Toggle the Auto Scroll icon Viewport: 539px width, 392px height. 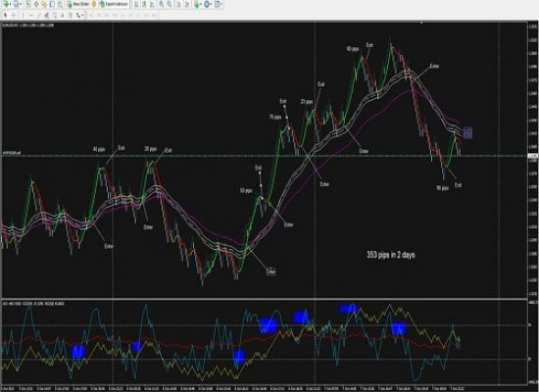tap(178, 4)
